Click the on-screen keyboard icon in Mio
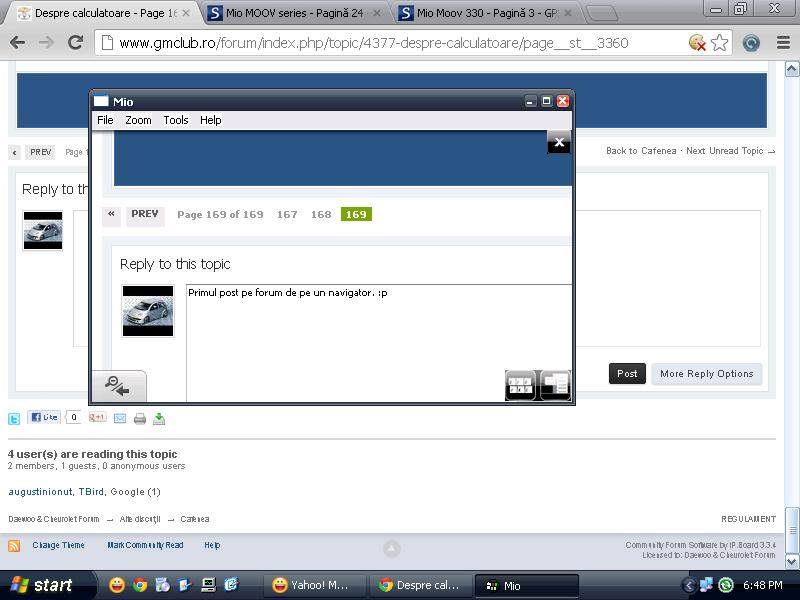The image size is (800, 600). click(521, 385)
